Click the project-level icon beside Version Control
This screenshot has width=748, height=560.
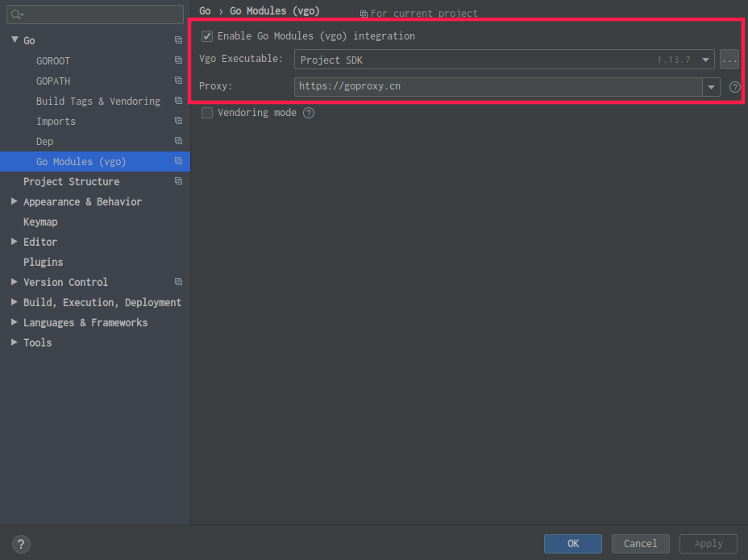(178, 282)
